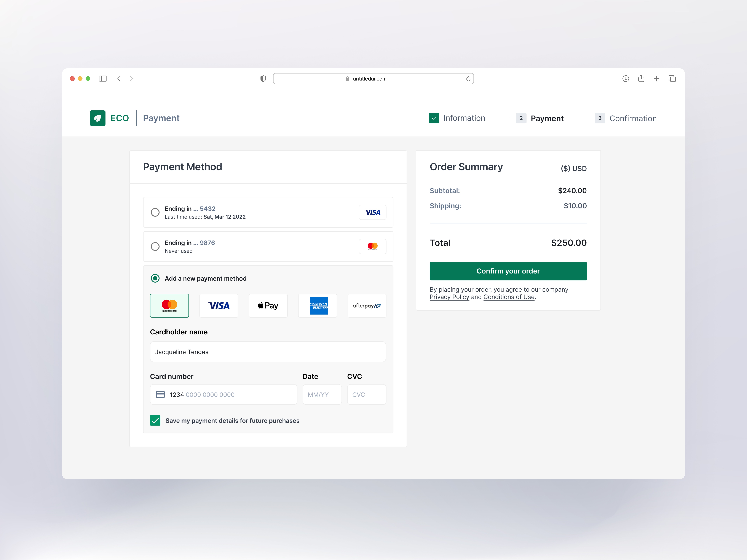747x560 pixels.
Task: Open a new tab with plus icon
Action: click(657, 79)
